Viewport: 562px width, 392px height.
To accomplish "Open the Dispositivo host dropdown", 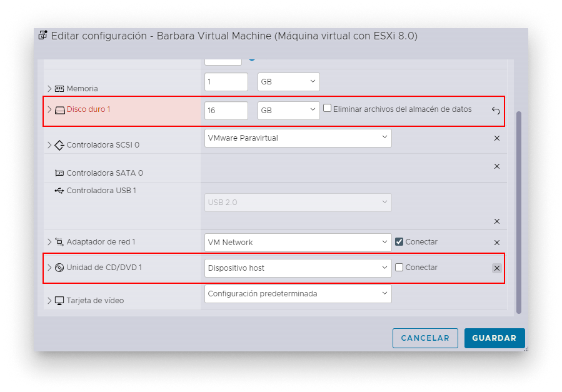I will (298, 268).
